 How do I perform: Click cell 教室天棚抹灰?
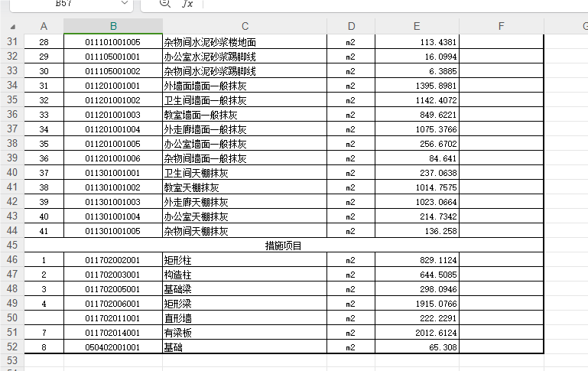click(x=245, y=187)
